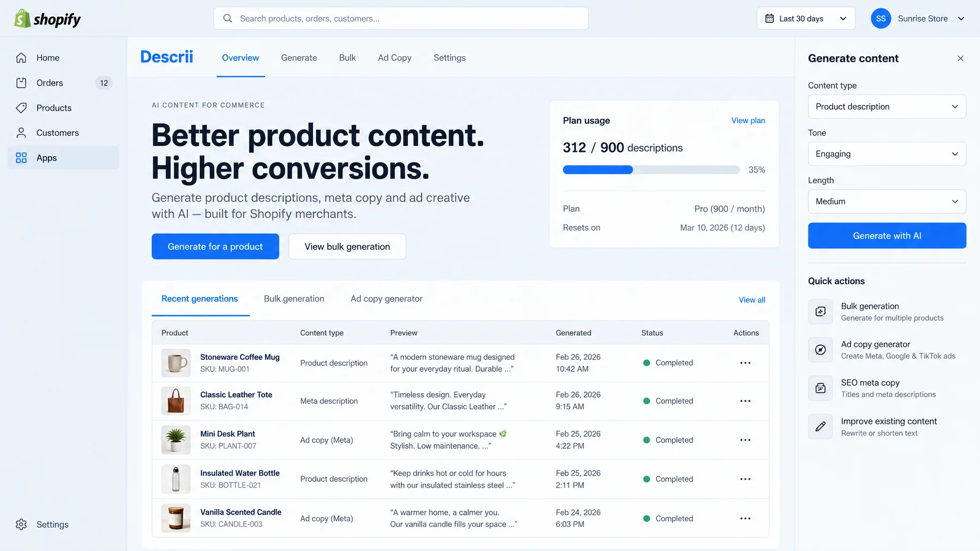Open actions menu for Mini Desk Plant
The width and height of the screenshot is (980, 551).
point(745,440)
